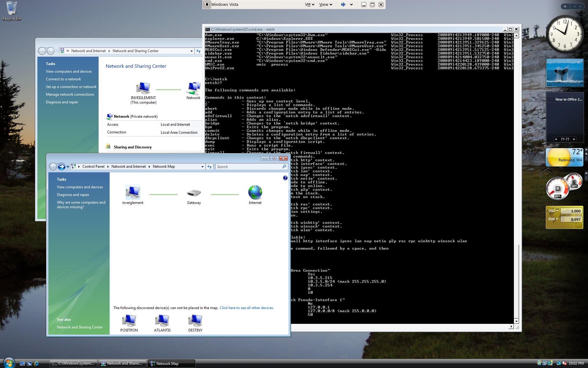Click the Network and Internet breadcrumb in Network Map
588x368 pixels.
[129, 167]
